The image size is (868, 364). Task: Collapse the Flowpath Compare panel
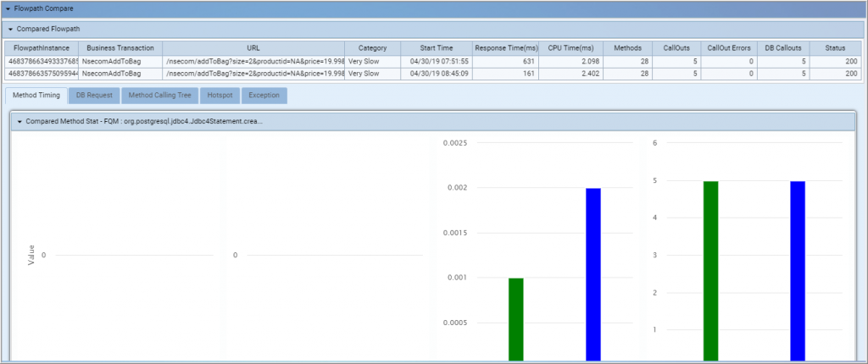(8, 8)
